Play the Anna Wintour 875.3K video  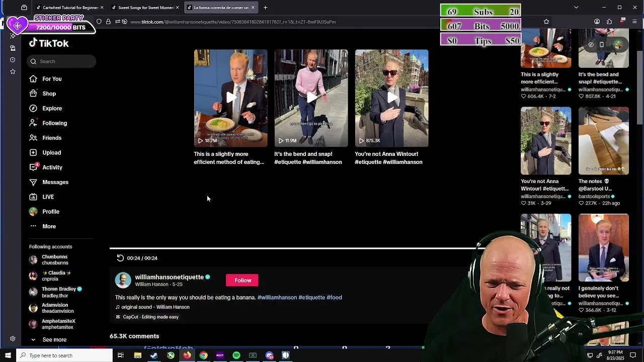click(x=391, y=98)
